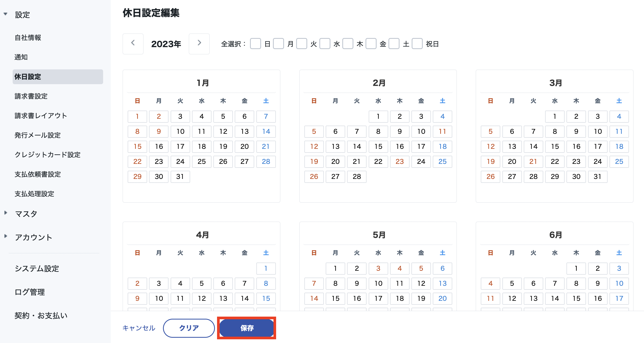Viewport: 644px width, 343px height.
Task: Select June 7 in the calendar
Action: (555, 283)
